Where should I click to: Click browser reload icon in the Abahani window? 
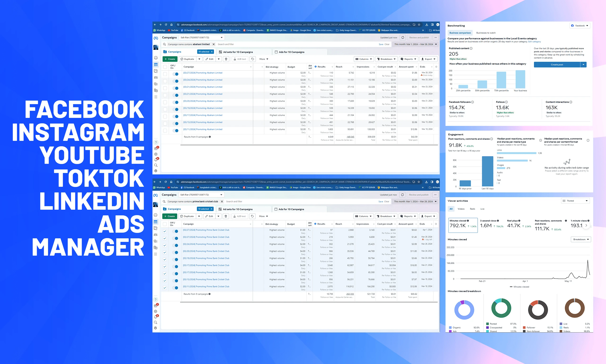(x=166, y=25)
